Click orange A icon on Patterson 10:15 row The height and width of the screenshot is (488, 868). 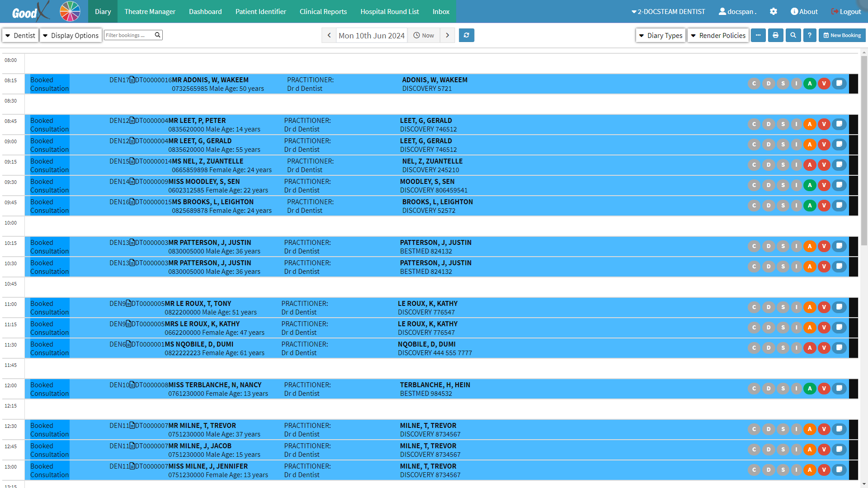pyautogui.click(x=810, y=246)
